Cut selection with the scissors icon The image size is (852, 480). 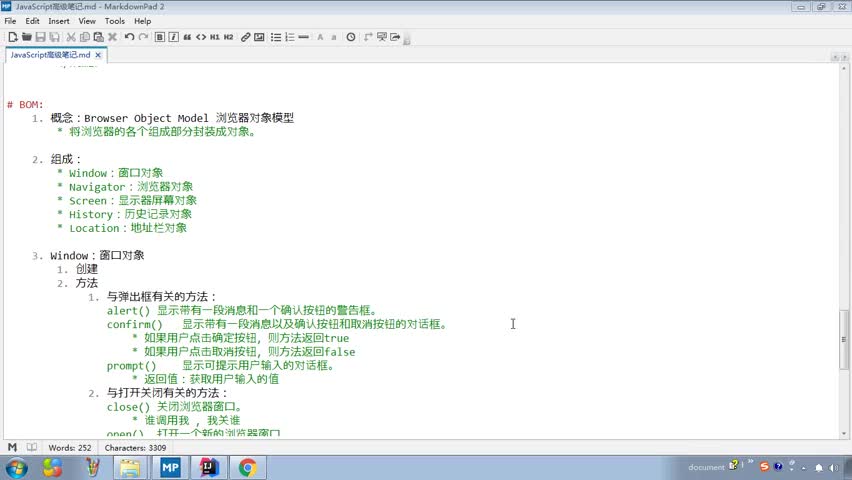point(71,37)
